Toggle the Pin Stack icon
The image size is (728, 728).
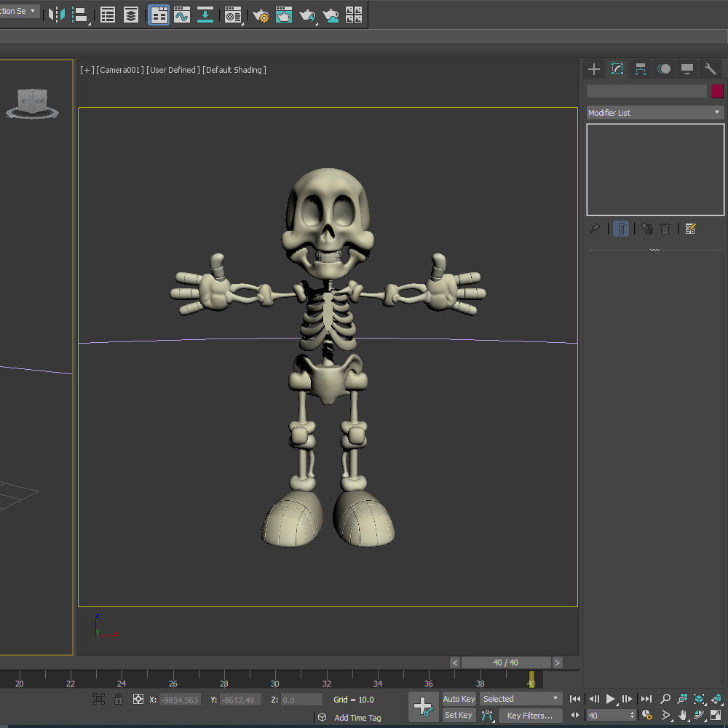[x=595, y=229]
